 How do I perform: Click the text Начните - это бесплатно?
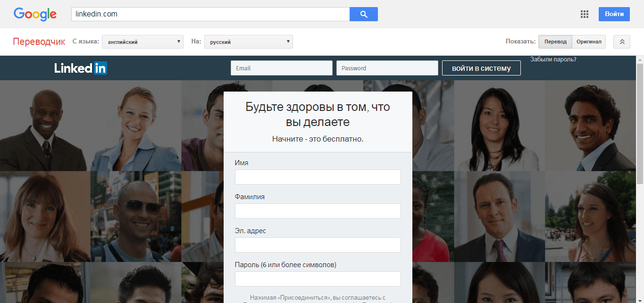pos(318,139)
